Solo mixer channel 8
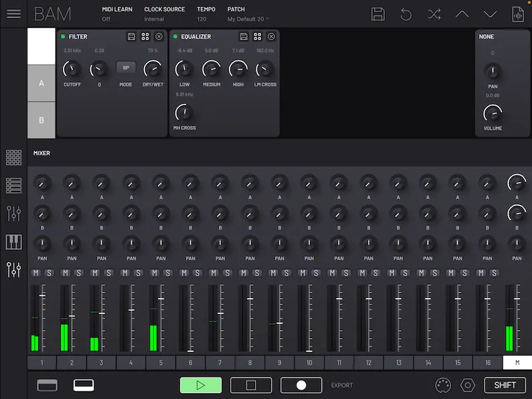The image size is (532, 399). coord(257,272)
